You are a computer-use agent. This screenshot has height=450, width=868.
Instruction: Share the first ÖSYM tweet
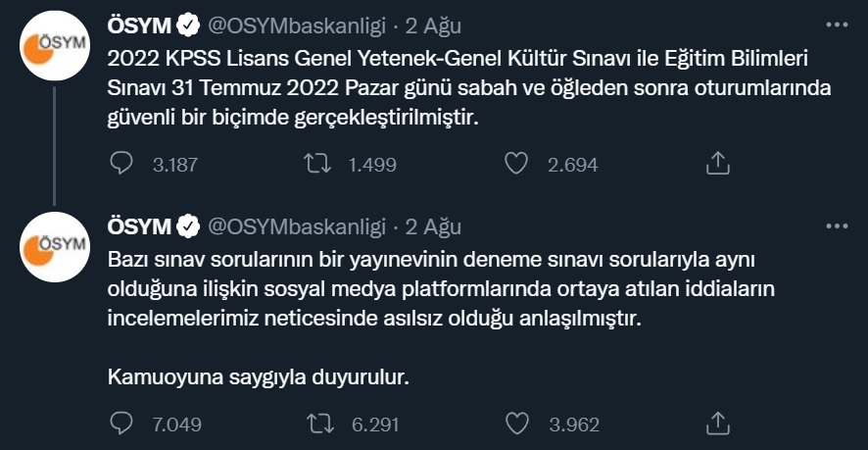coord(718,164)
